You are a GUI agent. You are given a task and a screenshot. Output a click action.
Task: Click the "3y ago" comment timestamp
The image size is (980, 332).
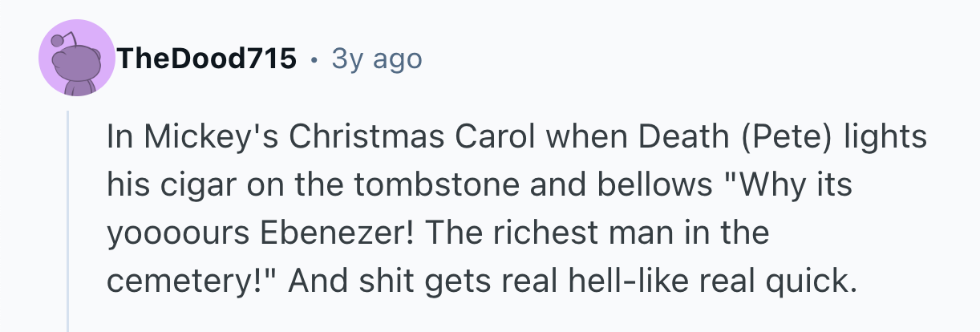pos(376,59)
